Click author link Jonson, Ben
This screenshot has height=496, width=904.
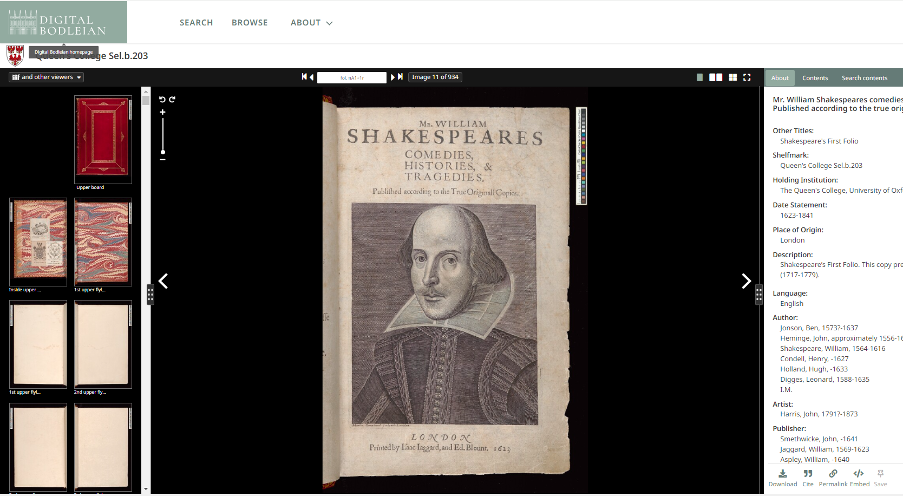point(819,328)
